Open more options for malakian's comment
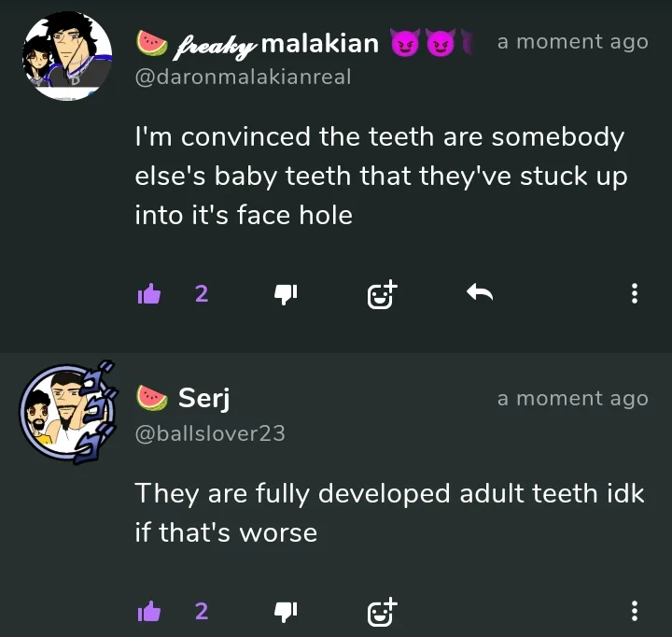Viewport: 672px width, 637px height. 635,294
